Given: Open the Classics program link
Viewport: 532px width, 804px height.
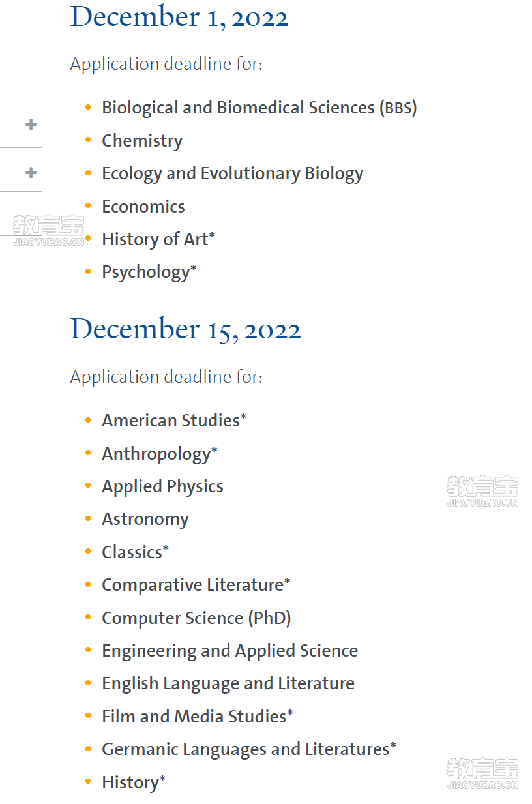Looking at the screenshot, I should (135, 552).
